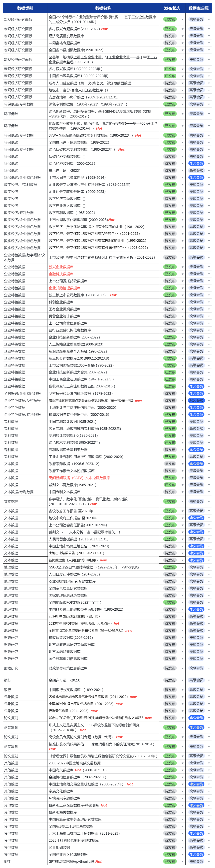Expand status dropdown for 金融科技数据库 row
This screenshot has width=215, height=868.
[183, 274]
